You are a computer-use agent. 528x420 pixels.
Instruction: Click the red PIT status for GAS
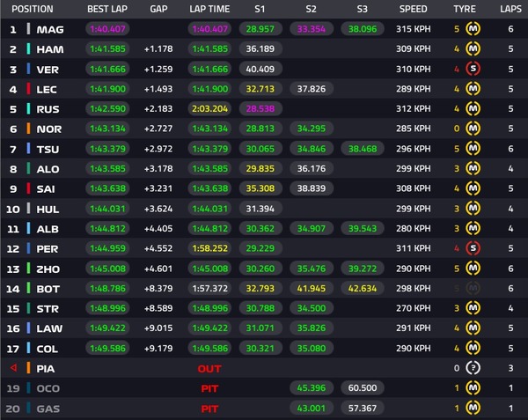209,409
